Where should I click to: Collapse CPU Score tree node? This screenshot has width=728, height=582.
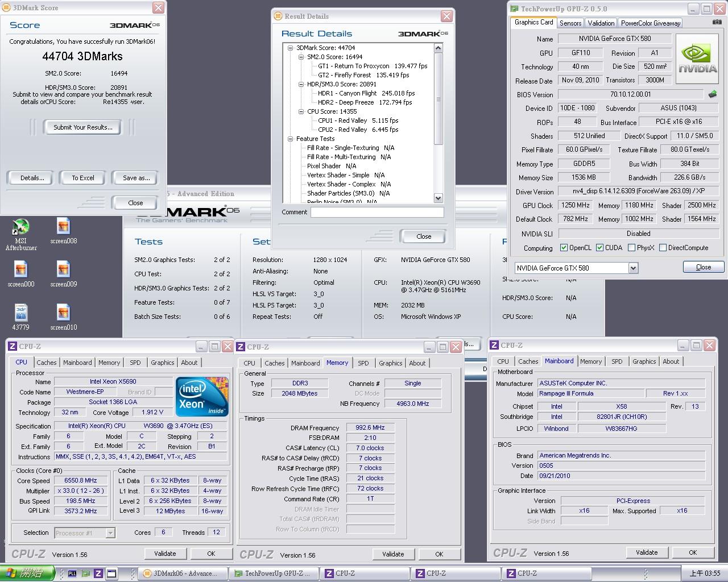(x=301, y=111)
